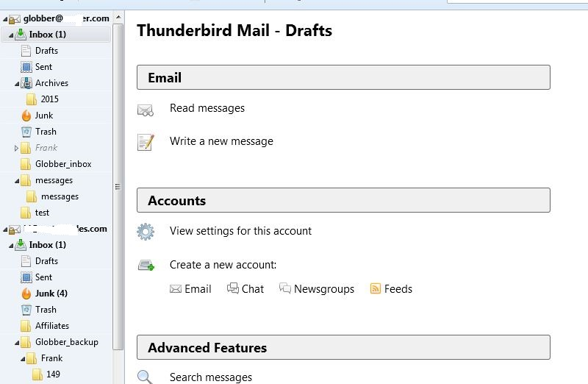Click the first account's Trash bin icon
The image size is (588, 384).
click(x=26, y=132)
